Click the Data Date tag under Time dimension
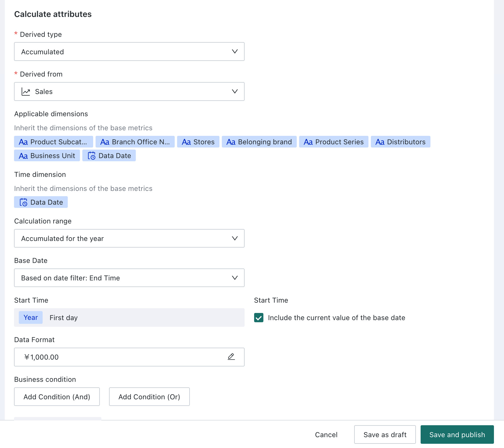This screenshot has height=448, width=504. (x=41, y=202)
